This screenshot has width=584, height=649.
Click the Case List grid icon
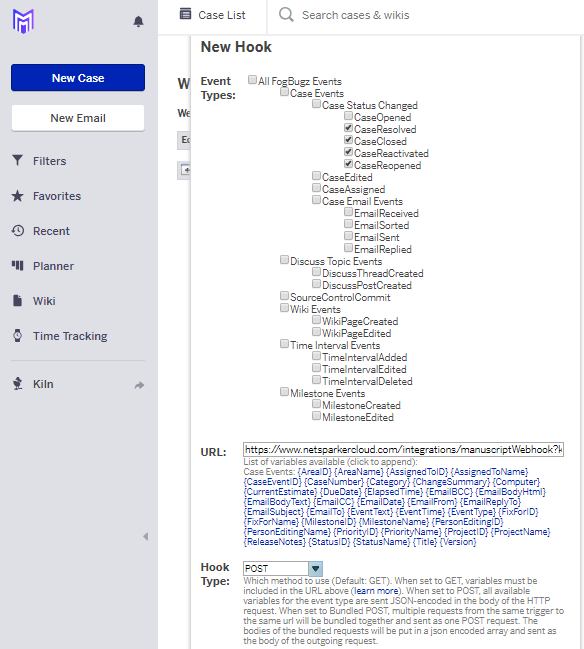[x=185, y=14]
